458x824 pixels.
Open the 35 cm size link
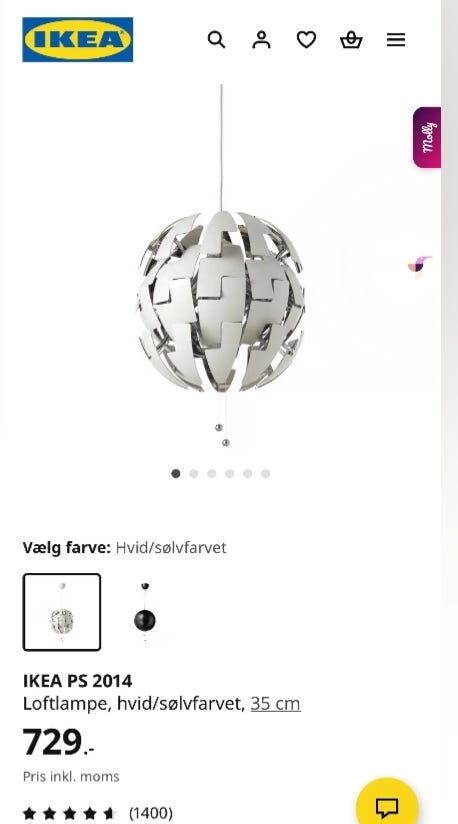pos(275,704)
